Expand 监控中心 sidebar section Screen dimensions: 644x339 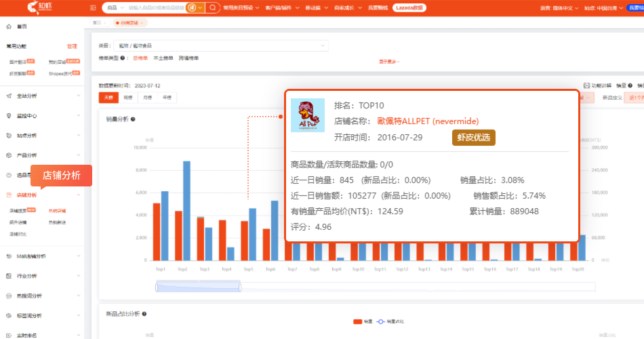pos(79,116)
